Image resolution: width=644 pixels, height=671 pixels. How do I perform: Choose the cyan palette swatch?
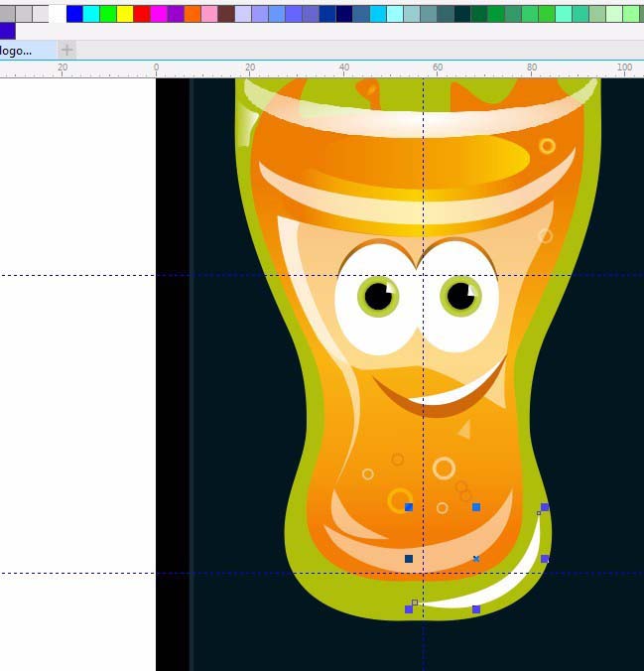(x=91, y=14)
